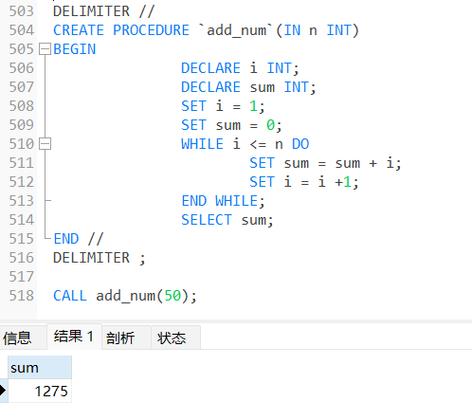Click line number 518 in gutter

(21, 296)
